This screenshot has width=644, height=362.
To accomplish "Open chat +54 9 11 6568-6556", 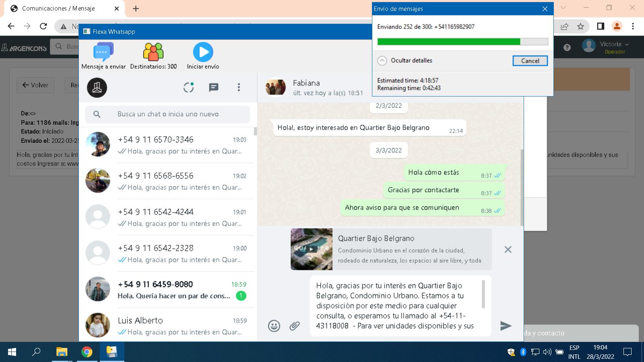I will tap(167, 181).
